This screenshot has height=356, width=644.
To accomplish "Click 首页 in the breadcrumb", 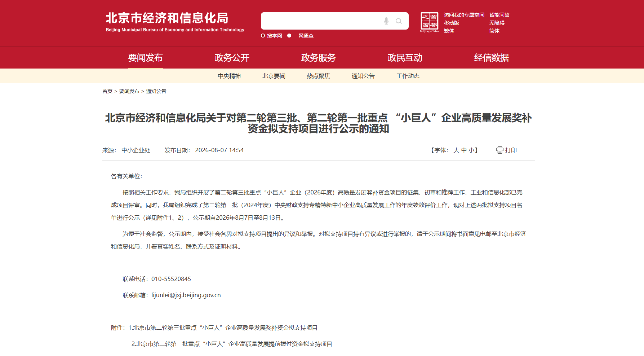I will tap(107, 91).
